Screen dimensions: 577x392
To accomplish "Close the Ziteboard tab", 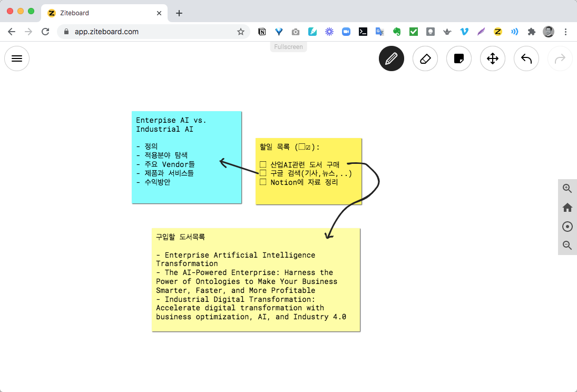I will point(159,13).
